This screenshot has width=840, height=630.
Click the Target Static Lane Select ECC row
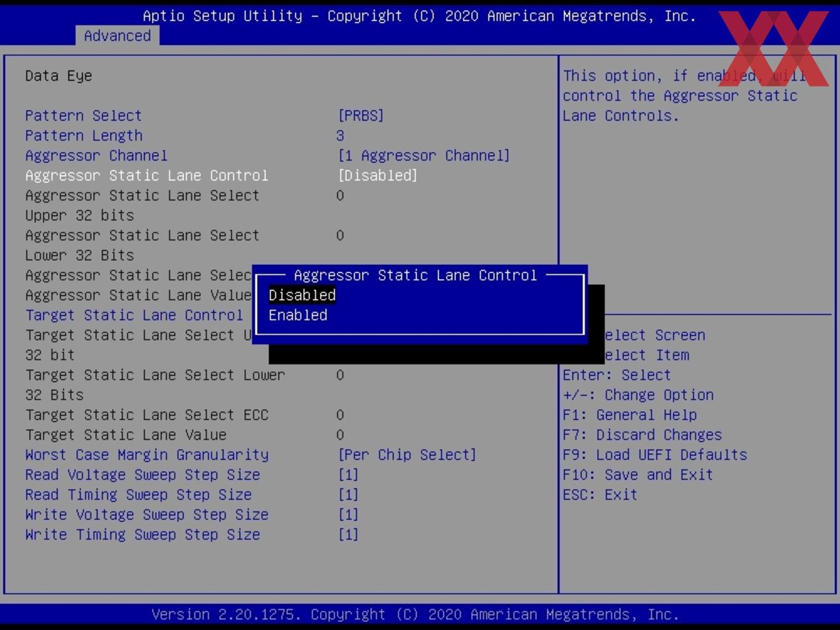coord(147,415)
